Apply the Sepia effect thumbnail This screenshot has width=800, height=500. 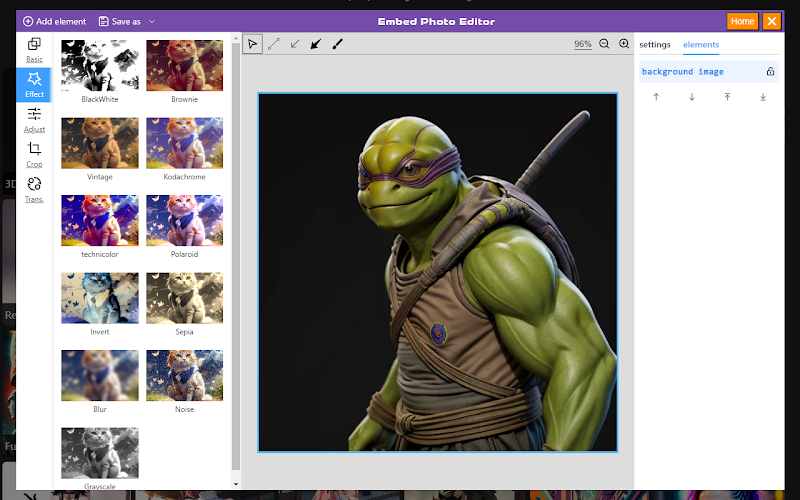click(185, 298)
